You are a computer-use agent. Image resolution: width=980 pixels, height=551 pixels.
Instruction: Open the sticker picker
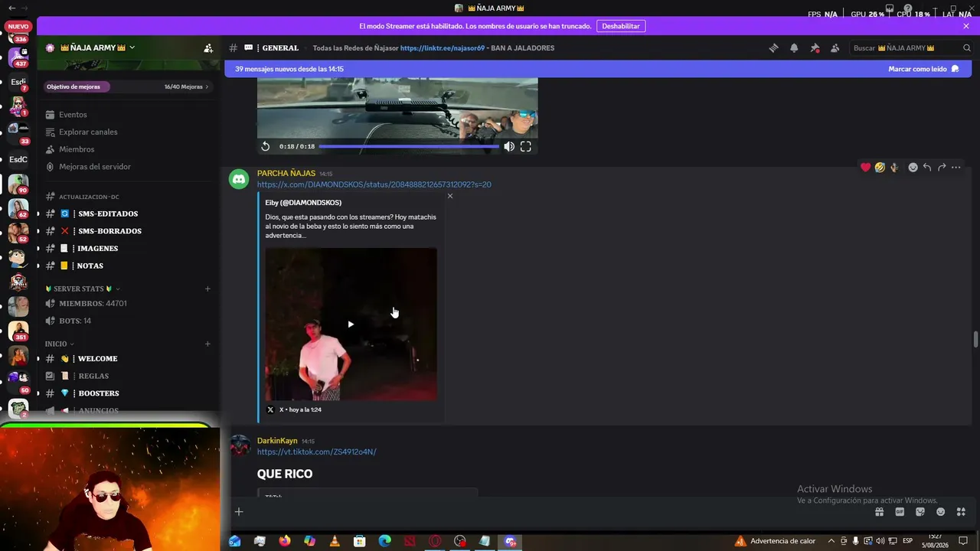click(920, 512)
